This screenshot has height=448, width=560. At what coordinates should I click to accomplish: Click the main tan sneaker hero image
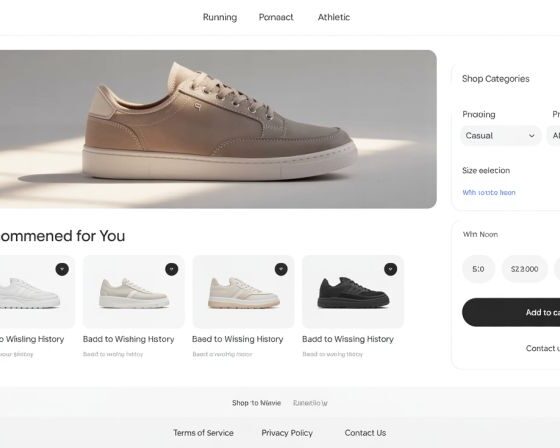(x=218, y=129)
